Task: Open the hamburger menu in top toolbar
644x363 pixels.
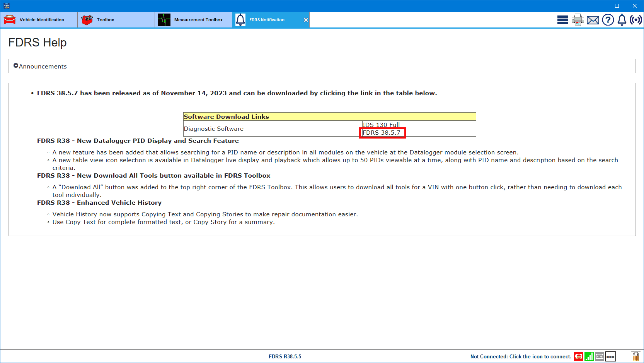Action: pyautogui.click(x=562, y=20)
